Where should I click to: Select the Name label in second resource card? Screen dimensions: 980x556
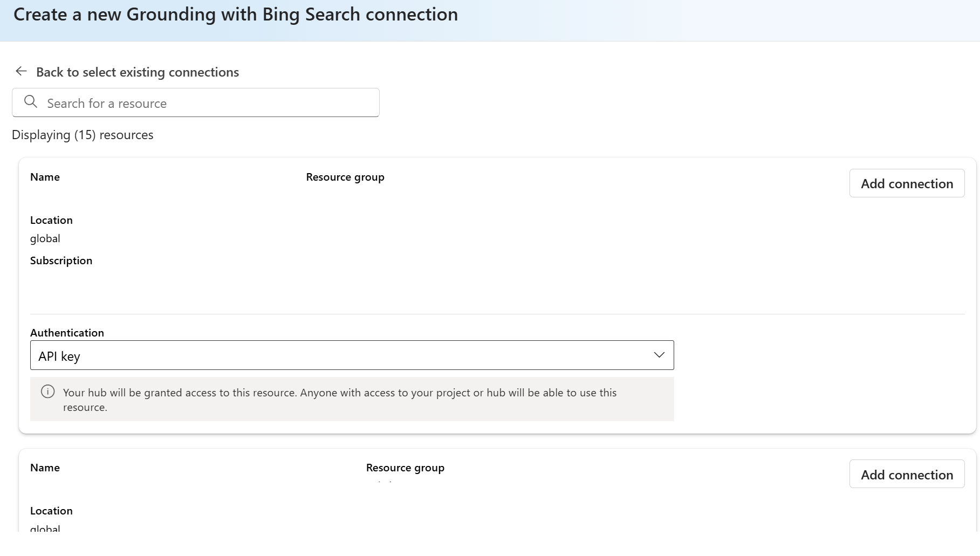pos(45,468)
